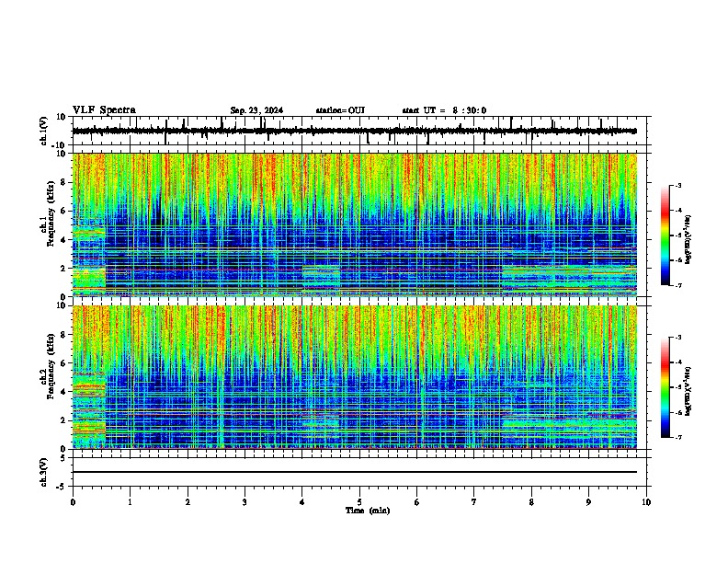Click the ch.1 color scale log(PSD) unit label
The image size is (728, 563).
pyautogui.click(x=688, y=239)
